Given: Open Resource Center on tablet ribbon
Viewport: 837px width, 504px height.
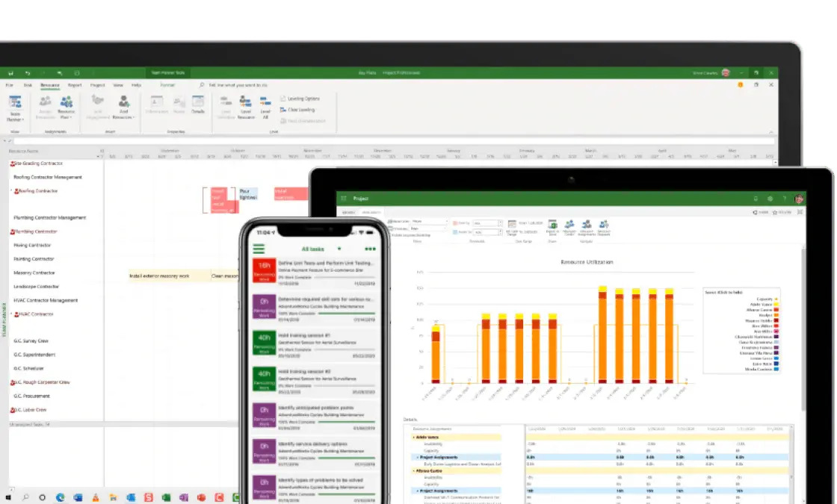Looking at the screenshot, I should pos(569,227).
